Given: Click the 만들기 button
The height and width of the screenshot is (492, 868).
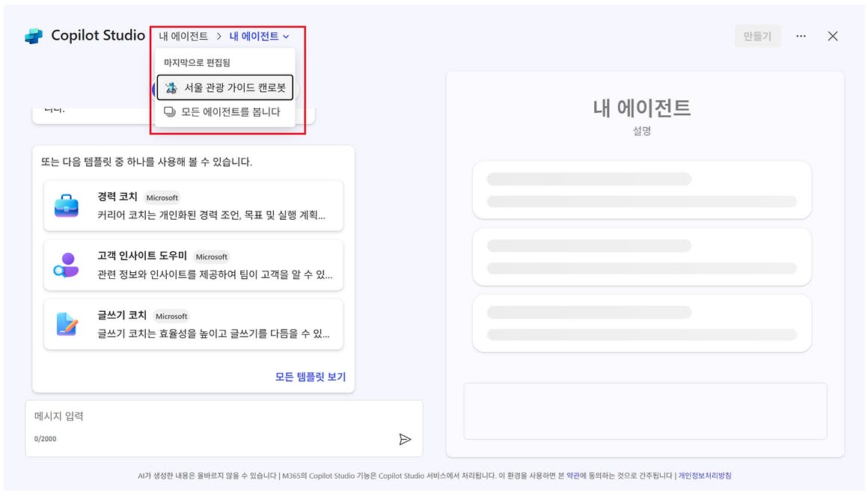Looking at the screenshot, I should point(757,36).
